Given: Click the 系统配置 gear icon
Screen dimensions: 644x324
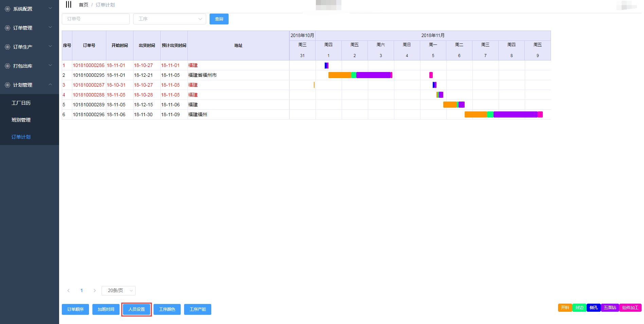Looking at the screenshot, I should (7, 9).
